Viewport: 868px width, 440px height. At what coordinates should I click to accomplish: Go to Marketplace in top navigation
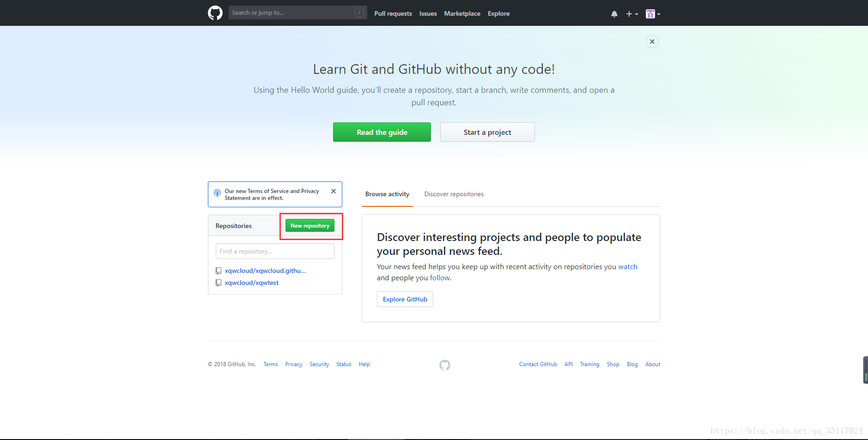[x=462, y=13]
